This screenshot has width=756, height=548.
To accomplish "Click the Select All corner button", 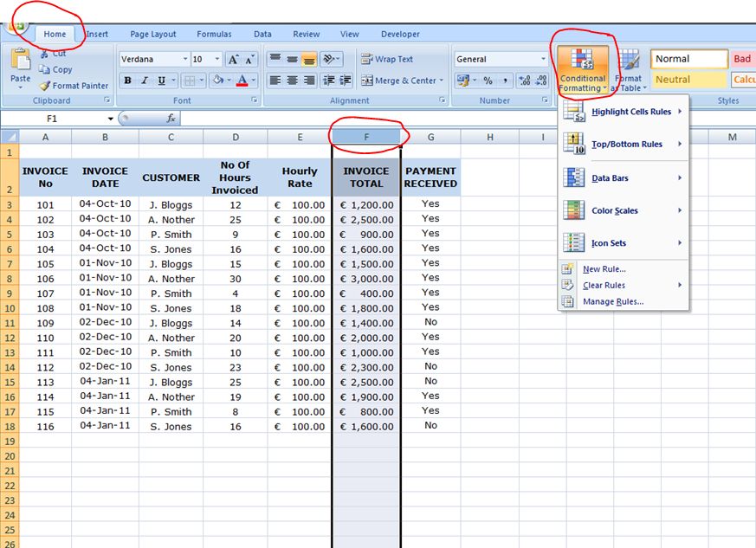I will pyautogui.click(x=10, y=137).
